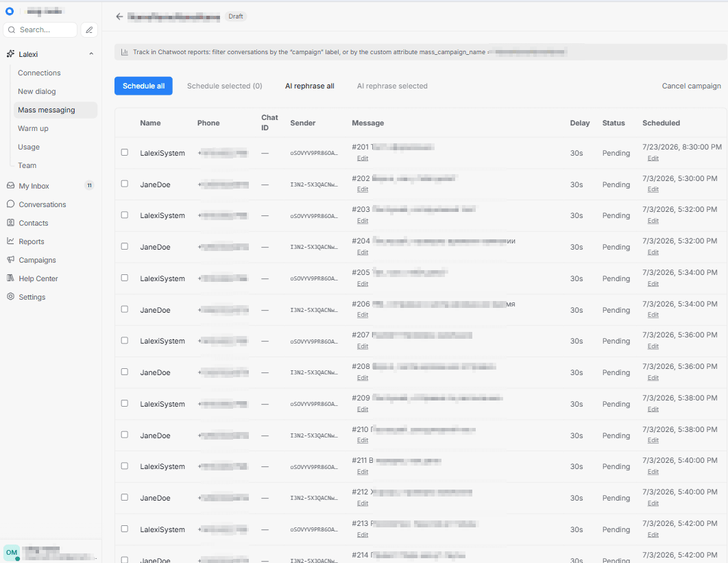Image resolution: width=728 pixels, height=563 pixels.
Task: Tick the checkbox for message #206
Action: click(125, 309)
